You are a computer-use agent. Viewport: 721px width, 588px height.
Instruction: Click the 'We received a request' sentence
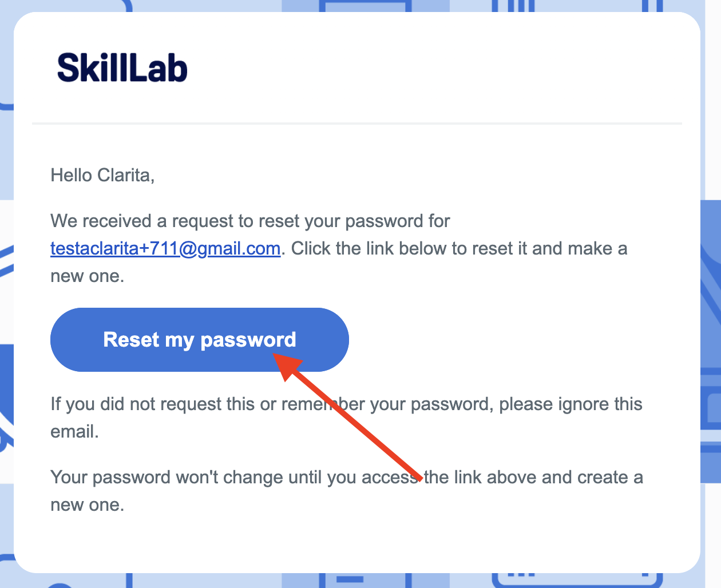click(x=250, y=221)
